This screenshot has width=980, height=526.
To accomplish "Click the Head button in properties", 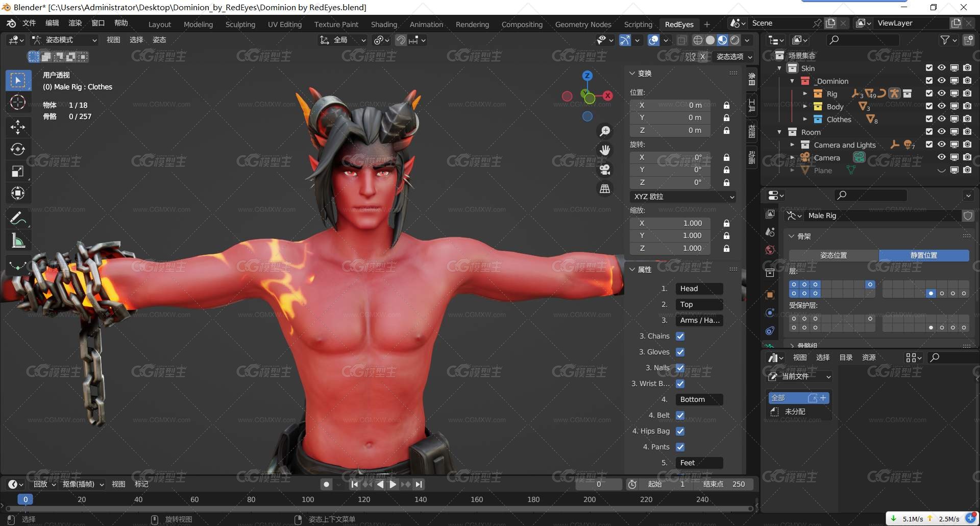I will click(699, 289).
